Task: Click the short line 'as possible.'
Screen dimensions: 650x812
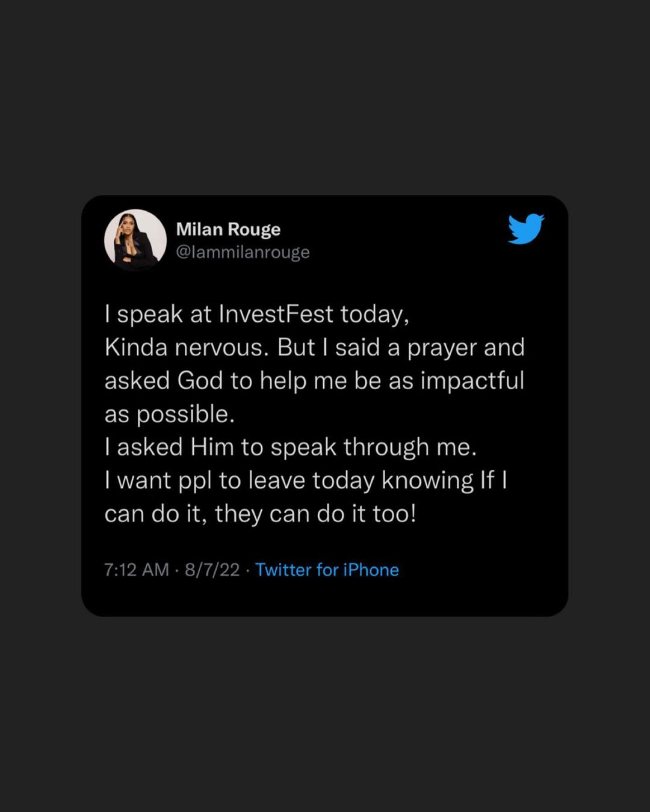Action: (x=170, y=414)
